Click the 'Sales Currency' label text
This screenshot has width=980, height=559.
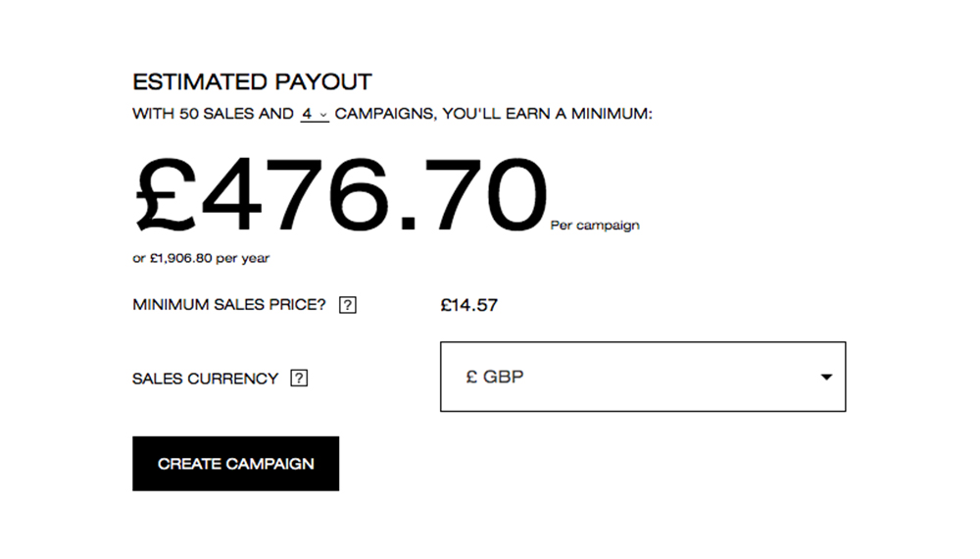coord(206,379)
